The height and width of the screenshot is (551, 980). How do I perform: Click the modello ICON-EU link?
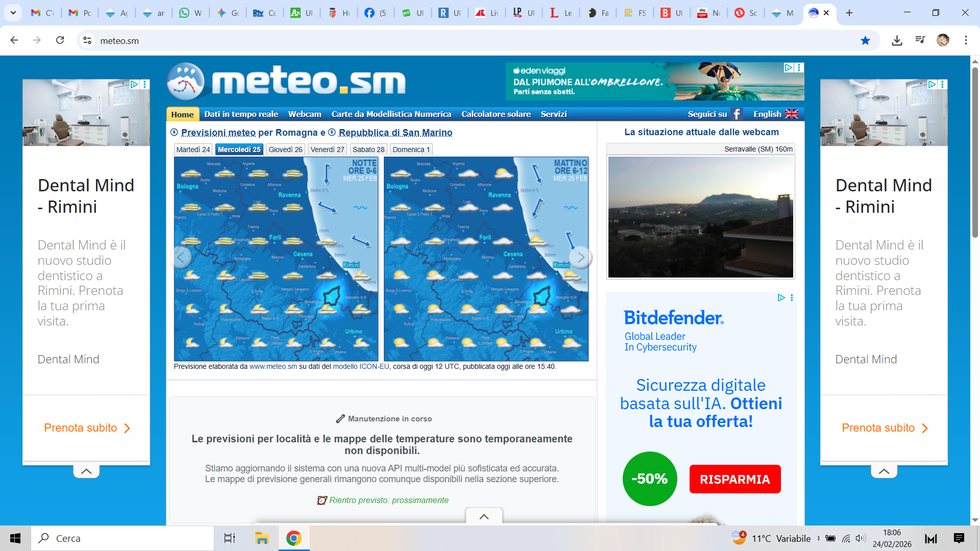(360, 367)
